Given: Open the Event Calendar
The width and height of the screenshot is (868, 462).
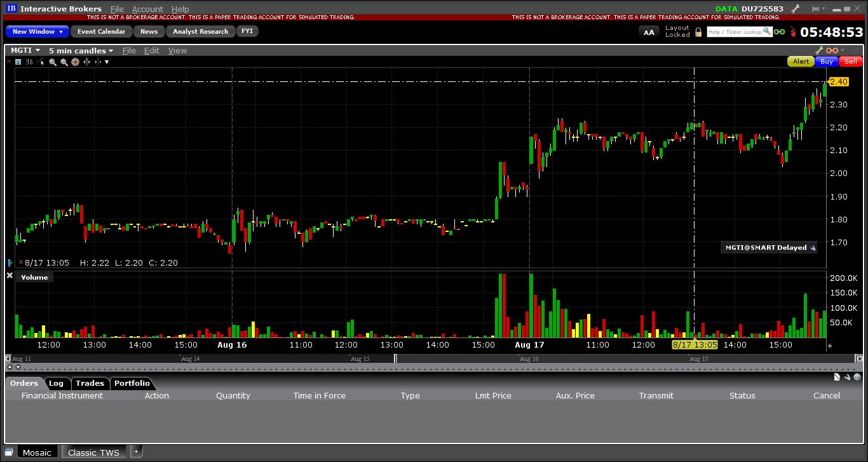Looking at the screenshot, I should [x=102, y=31].
